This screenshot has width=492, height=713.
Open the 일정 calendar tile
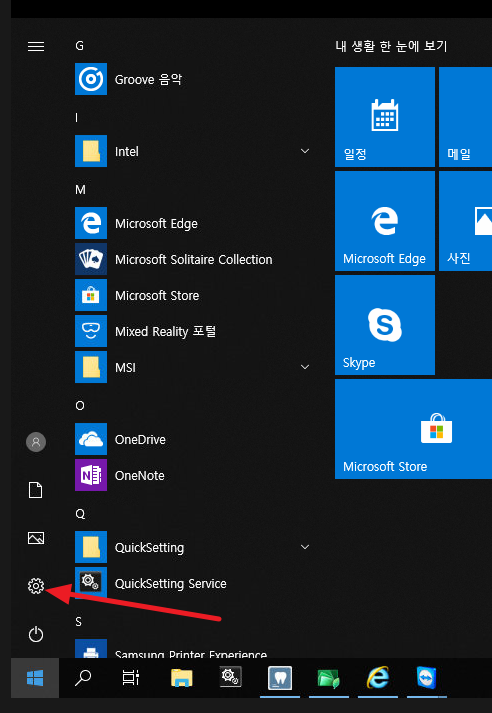point(385,117)
